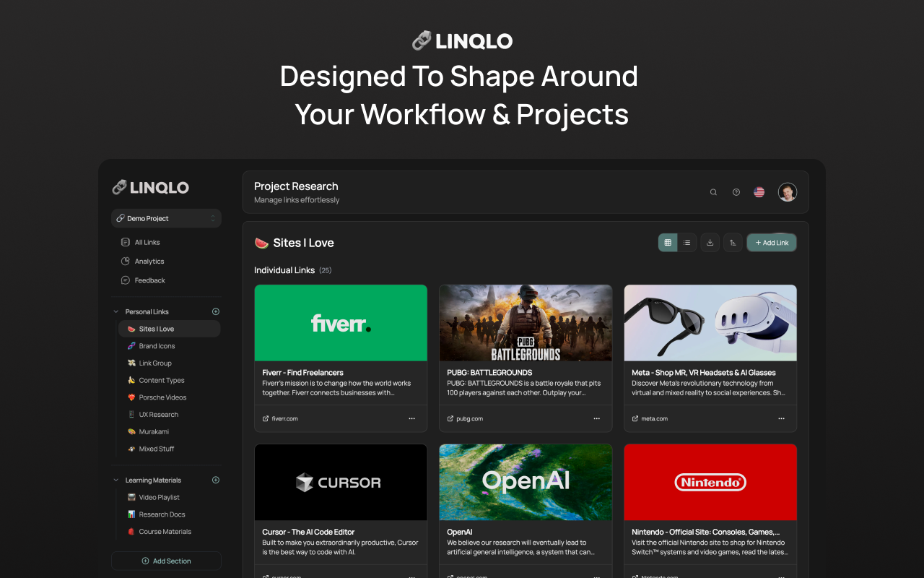The width and height of the screenshot is (924, 578).
Task: Open options for the Meta headsets card
Action: point(781,418)
